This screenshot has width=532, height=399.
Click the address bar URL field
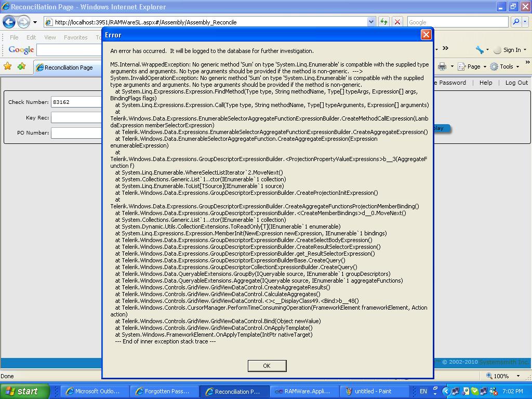206,22
